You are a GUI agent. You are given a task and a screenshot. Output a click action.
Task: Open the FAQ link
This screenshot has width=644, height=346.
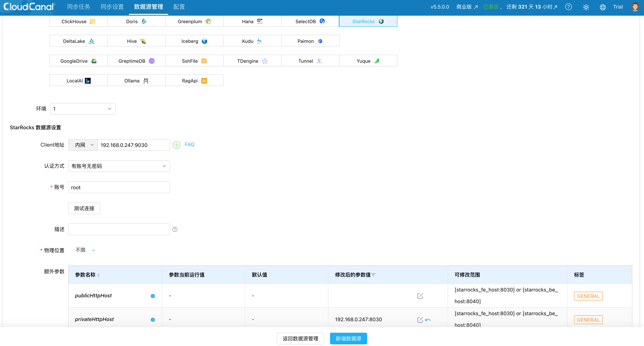click(x=189, y=144)
